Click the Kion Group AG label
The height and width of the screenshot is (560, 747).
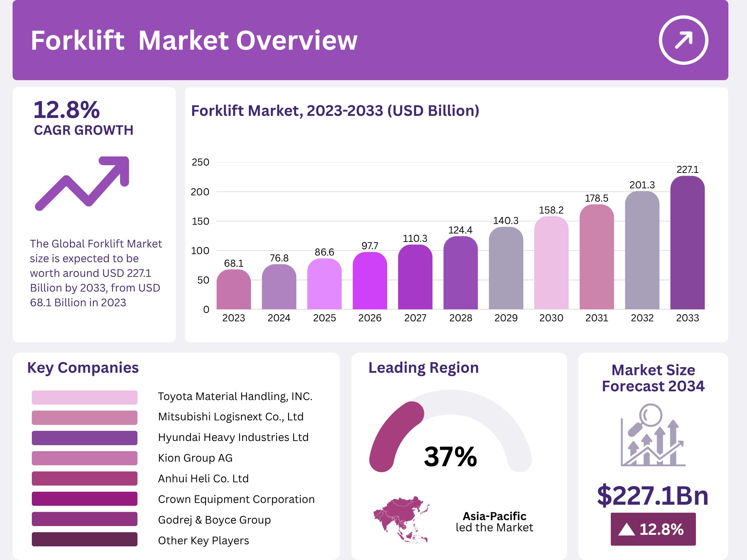[x=195, y=458]
